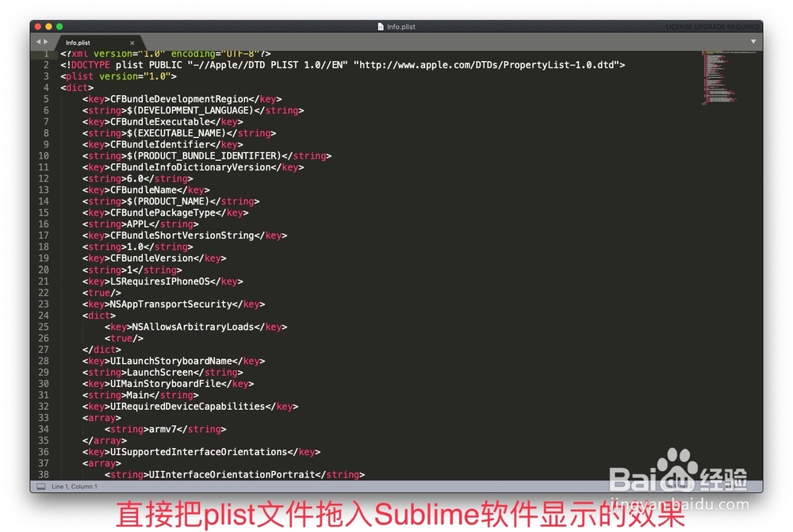Image resolution: width=793 pixels, height=532 pixels.
Task: Open the tab list dropdown arrow
Action: point(753,41)
